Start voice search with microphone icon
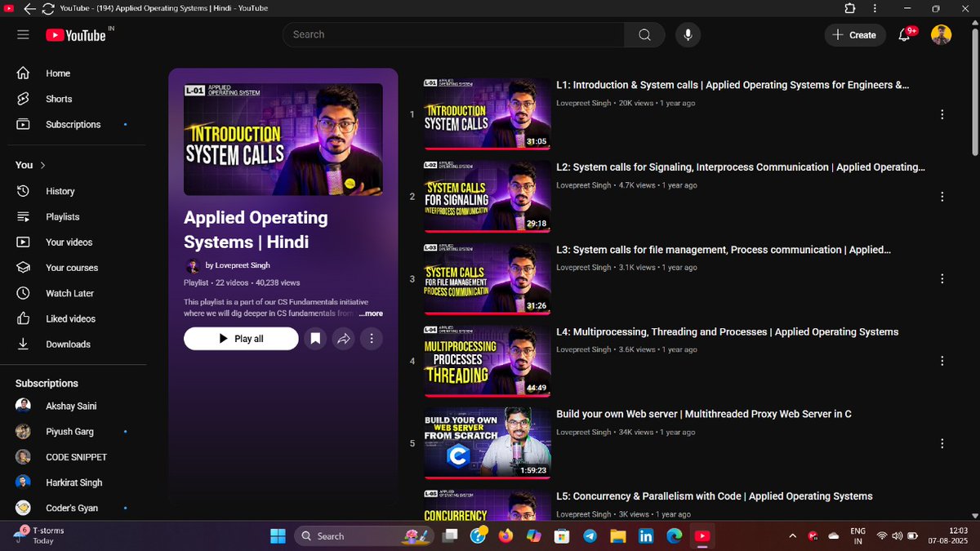 pyautogui.click(x=688, y=34)
